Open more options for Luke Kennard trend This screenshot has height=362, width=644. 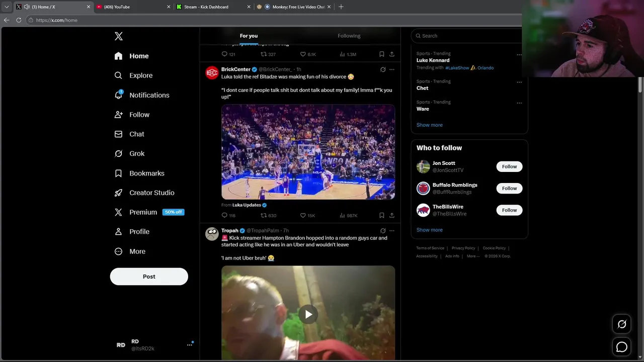tap(519, 55)
